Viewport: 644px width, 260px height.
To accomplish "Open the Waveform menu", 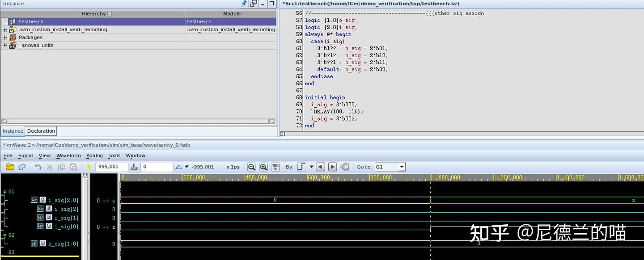I will [x=68, y=155].
